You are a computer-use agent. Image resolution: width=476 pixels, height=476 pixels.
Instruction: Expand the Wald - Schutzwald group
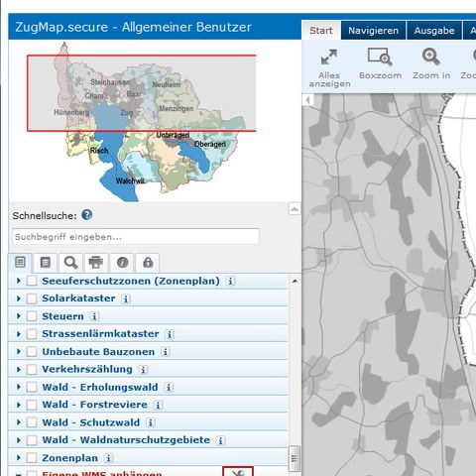(19, 422)
